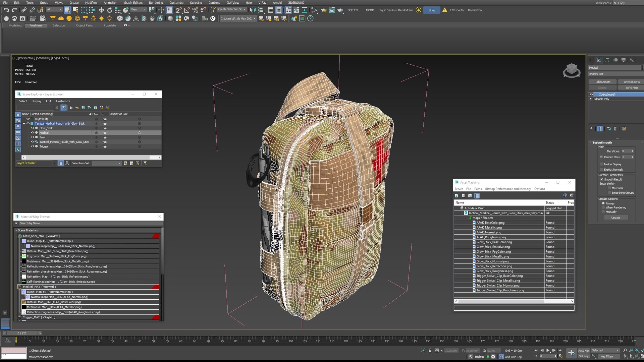Open the Modifier List dropdown
This screenshot has height=362, width=644.
(615, 74)
